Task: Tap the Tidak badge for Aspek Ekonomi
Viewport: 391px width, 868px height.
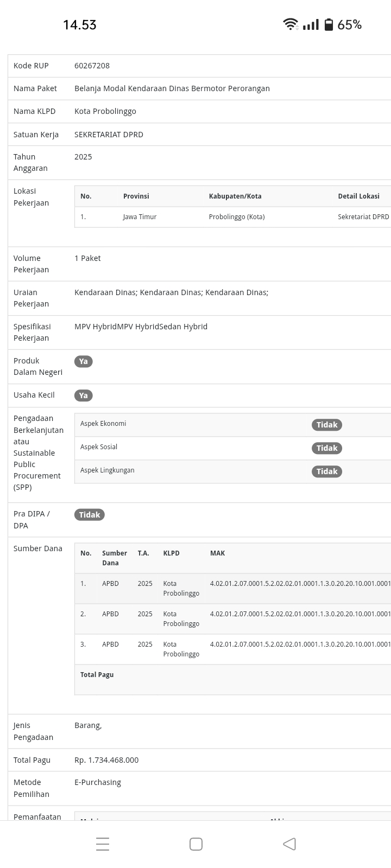Action: 327,425
